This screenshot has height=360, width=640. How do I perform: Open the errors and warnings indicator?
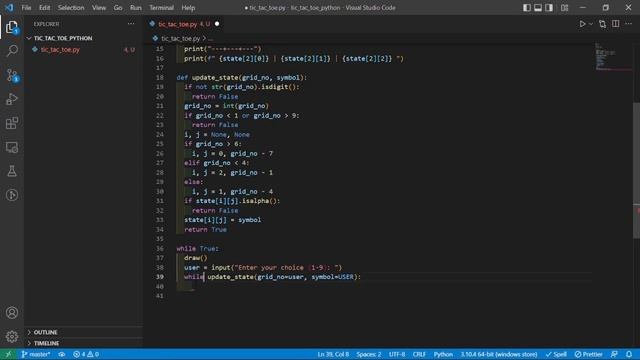tap(86, 354)
